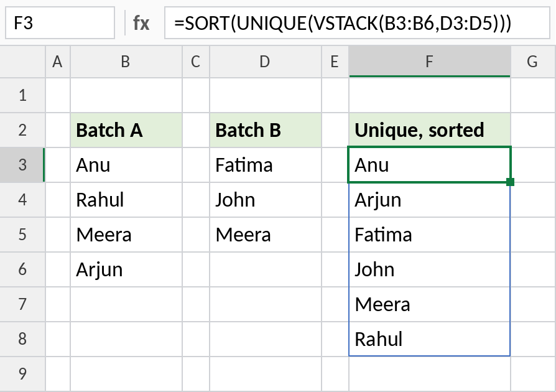
Task: Select cell F4 containing Arjun
Action: (x=430, y=199)
